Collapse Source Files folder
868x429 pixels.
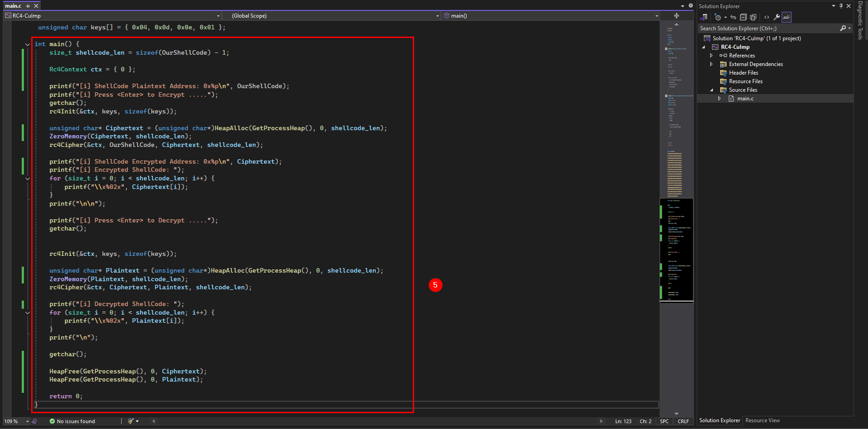[712, 90]
